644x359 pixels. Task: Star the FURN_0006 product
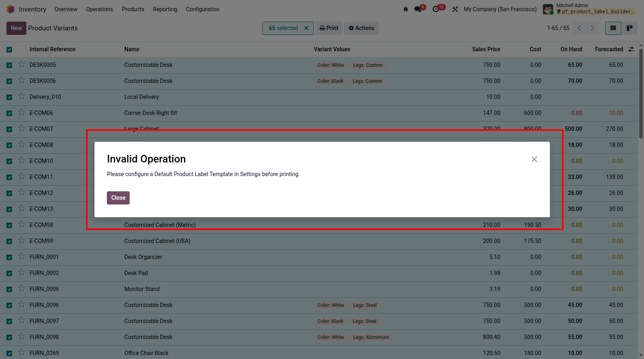point(22,289)
